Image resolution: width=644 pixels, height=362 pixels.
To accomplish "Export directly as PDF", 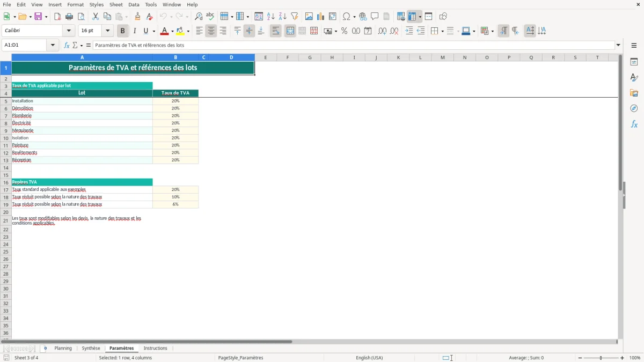I will coord(57,17).
